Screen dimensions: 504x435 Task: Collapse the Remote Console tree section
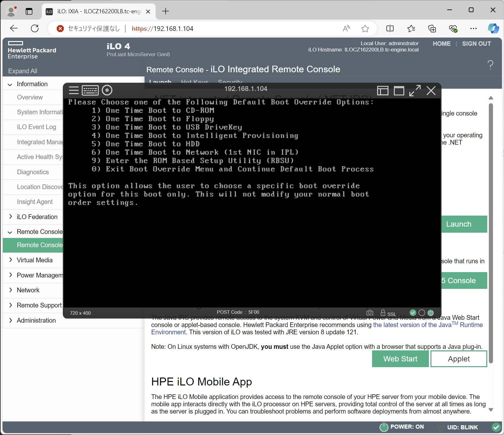[x=10, y=232]
